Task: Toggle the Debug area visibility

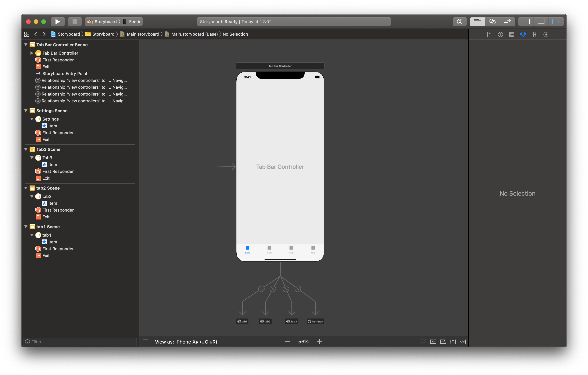Action: click(541, 21)
